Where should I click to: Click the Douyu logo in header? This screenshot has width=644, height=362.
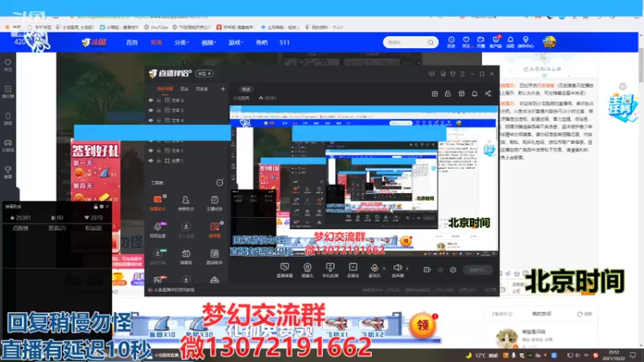[x=94, y=43]
